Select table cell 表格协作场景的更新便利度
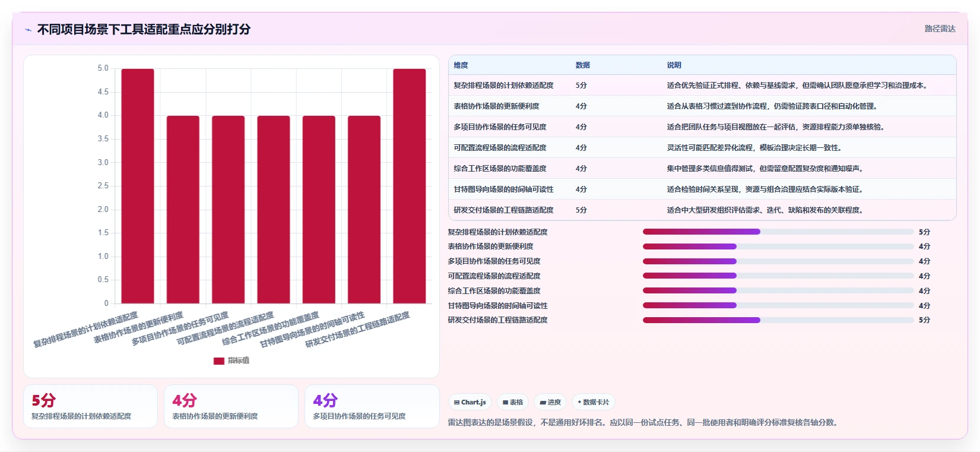Viewport: 980px width, 452px height. coord(496,106)
